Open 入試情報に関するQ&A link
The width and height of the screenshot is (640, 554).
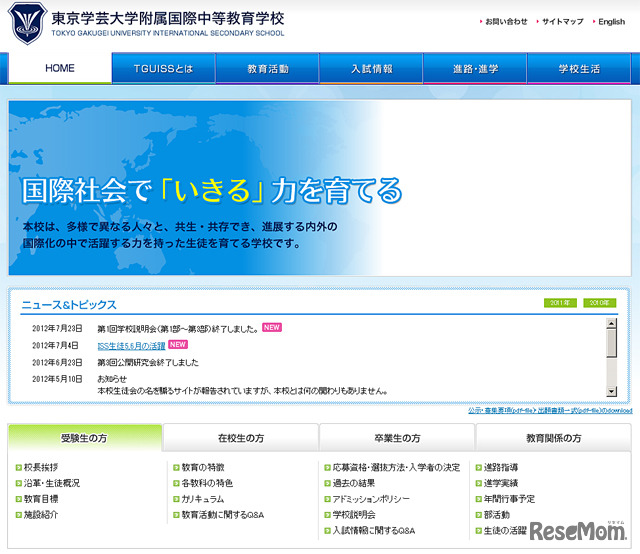[x=373, y=531]
